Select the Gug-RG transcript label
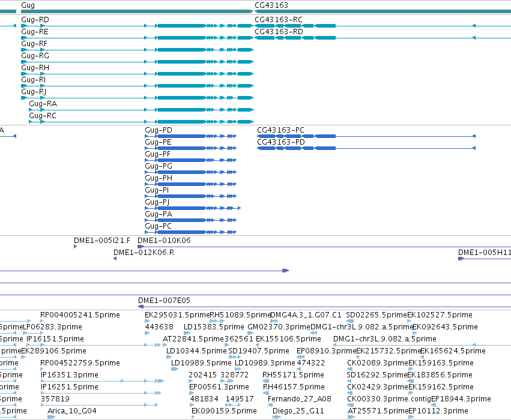This screenshot has height=420, width=511. point(35,56)
